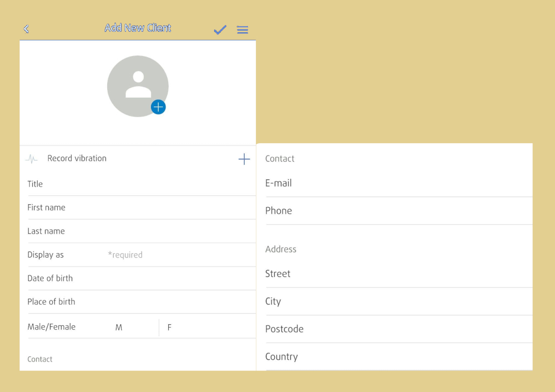Select M for male gender

119,328
